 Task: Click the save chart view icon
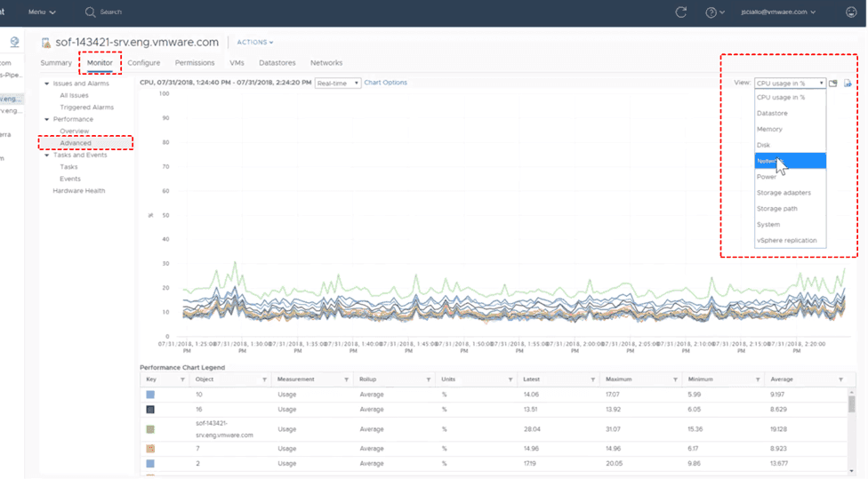(x=833, y=84)
